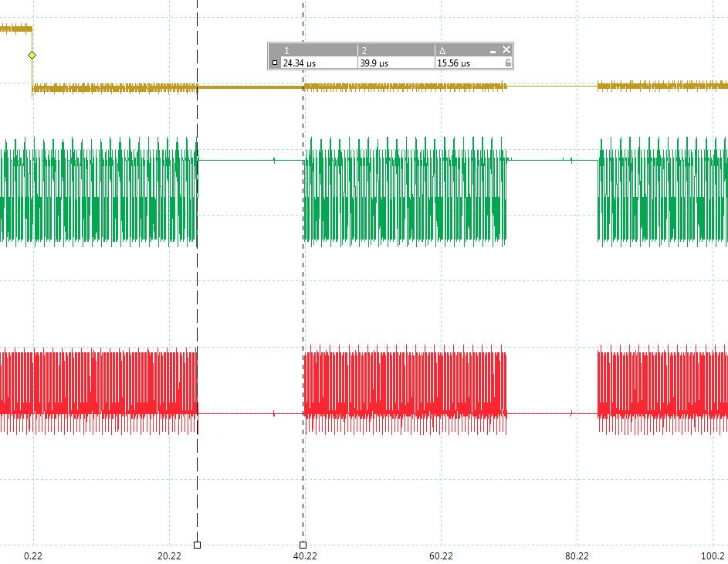Image resolution: width=728 pixels, height=564 pixels.
Task: Click the ruler 2 value 39.9 µs
Action: [x=374, y=63]
